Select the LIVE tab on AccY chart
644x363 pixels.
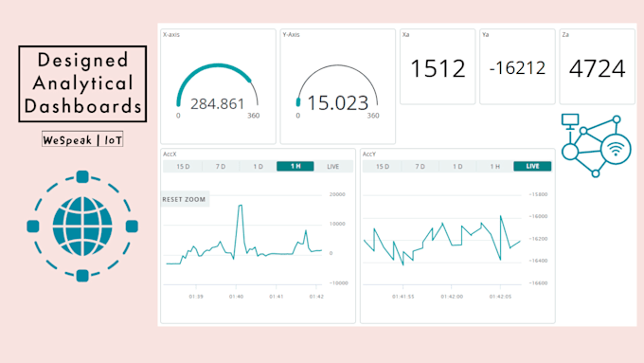(x=532, y=166)
